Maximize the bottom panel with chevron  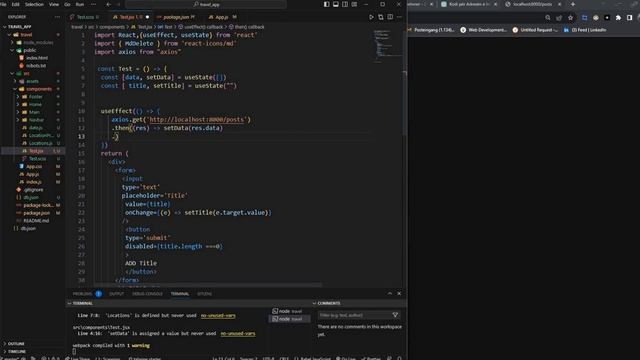pos(390,293)
